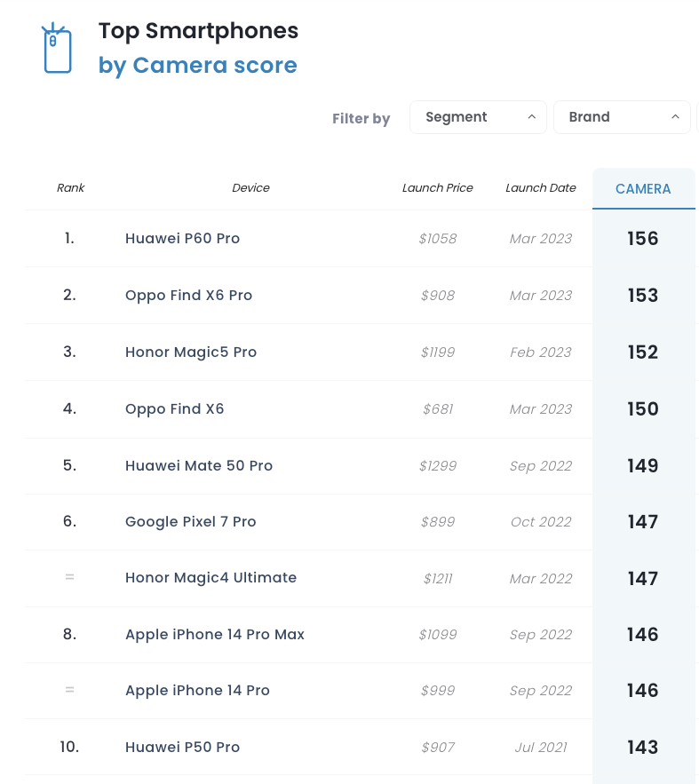Open the Segment filter dropdown
The width and height of the screenshot is (699, 784).
point(478,117)
